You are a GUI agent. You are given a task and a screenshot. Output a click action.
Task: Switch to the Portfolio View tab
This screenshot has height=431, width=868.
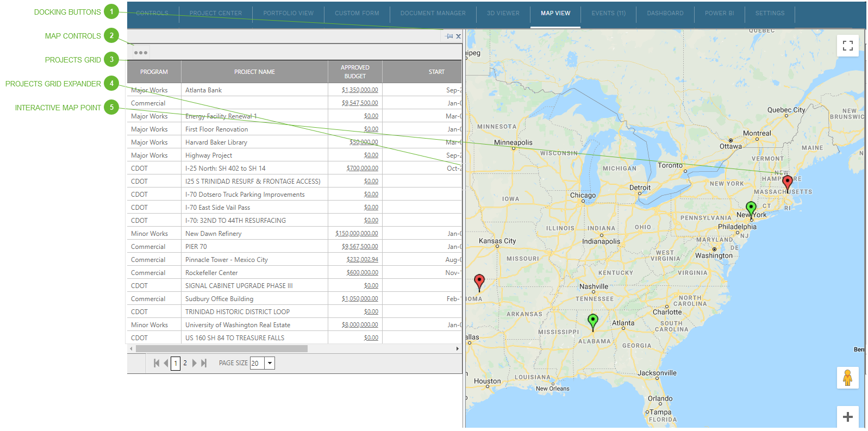[289, 14]
